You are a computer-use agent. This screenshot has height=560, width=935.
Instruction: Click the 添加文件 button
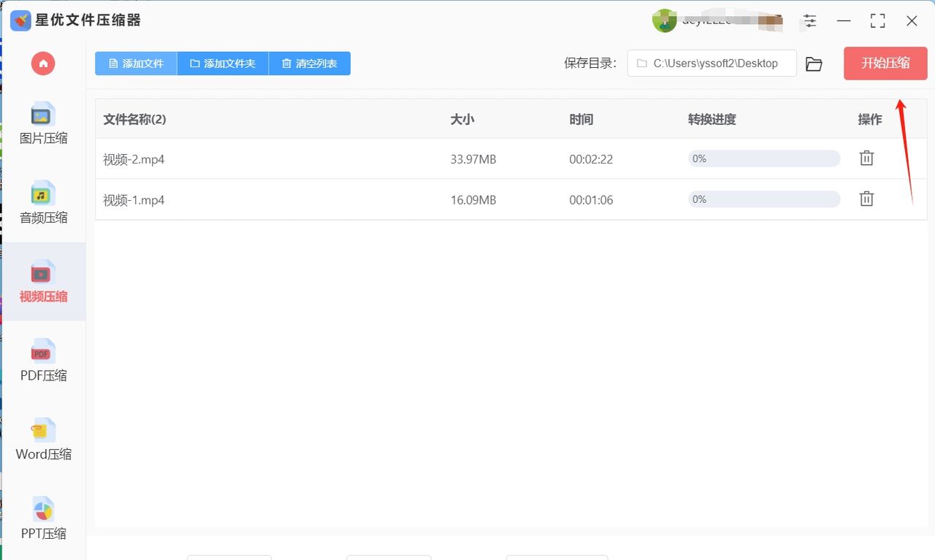pyautogui.click(x=136, y=64)
